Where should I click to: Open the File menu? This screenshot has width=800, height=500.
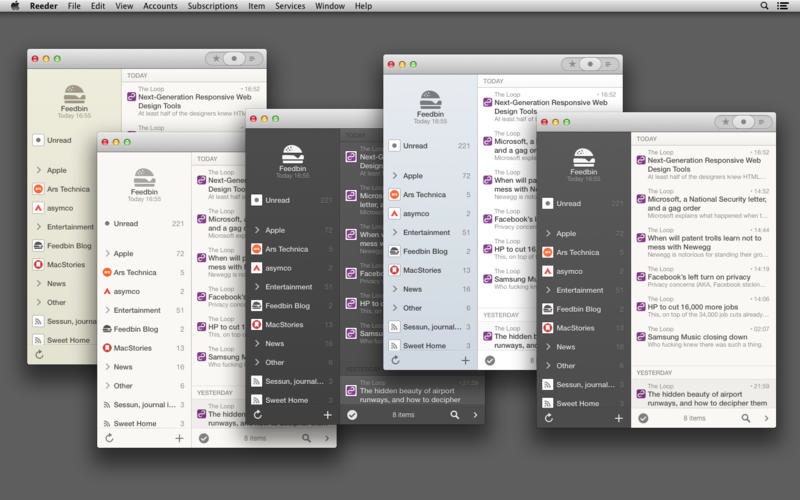click(x=74, y=6)
